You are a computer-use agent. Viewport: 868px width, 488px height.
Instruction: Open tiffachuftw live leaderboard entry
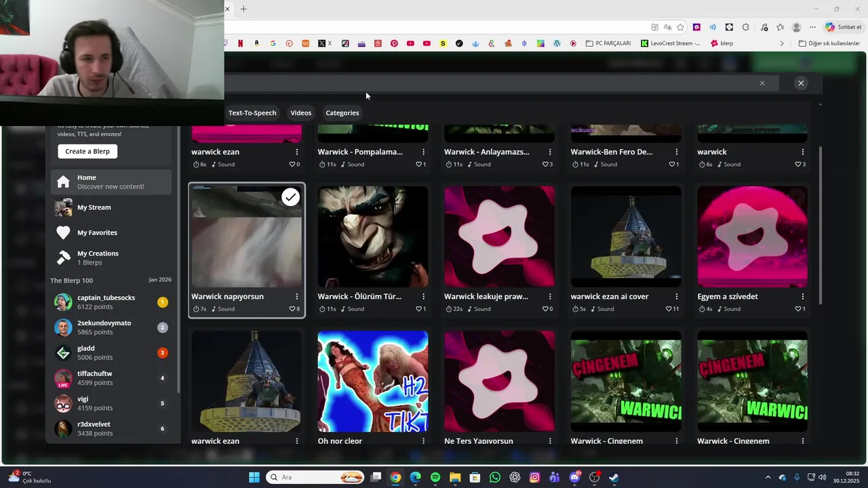111,378
